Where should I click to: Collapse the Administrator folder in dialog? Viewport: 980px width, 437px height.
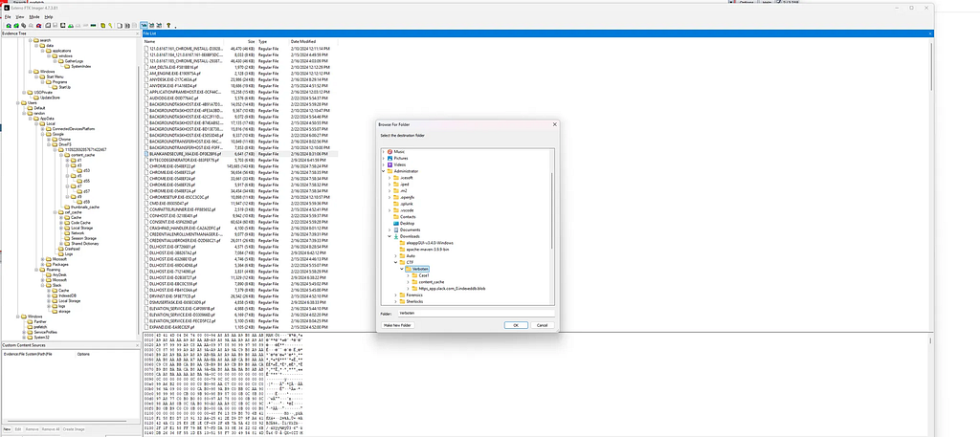point(383,171)
